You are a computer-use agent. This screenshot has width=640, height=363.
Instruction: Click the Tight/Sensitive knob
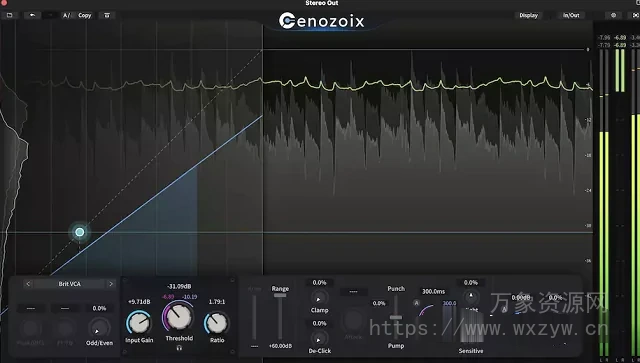pyautogui.click(x=471, y=297)
